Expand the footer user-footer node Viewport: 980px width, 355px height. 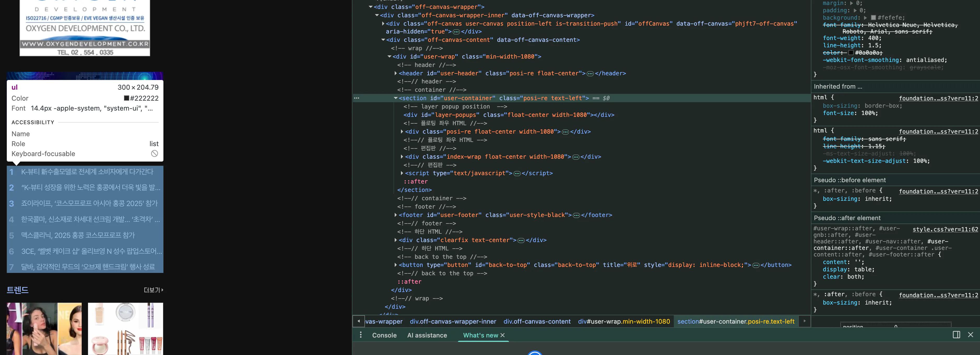(396, 215)
